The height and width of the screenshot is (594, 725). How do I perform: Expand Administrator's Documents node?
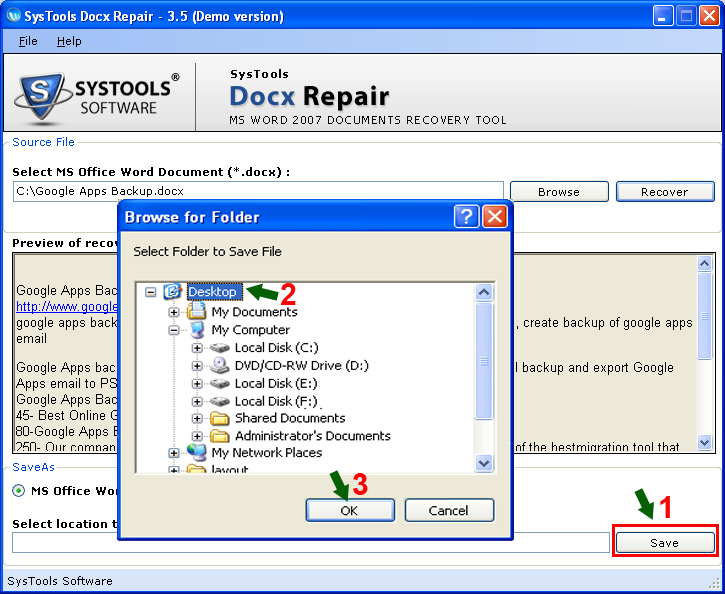(197, 436)
